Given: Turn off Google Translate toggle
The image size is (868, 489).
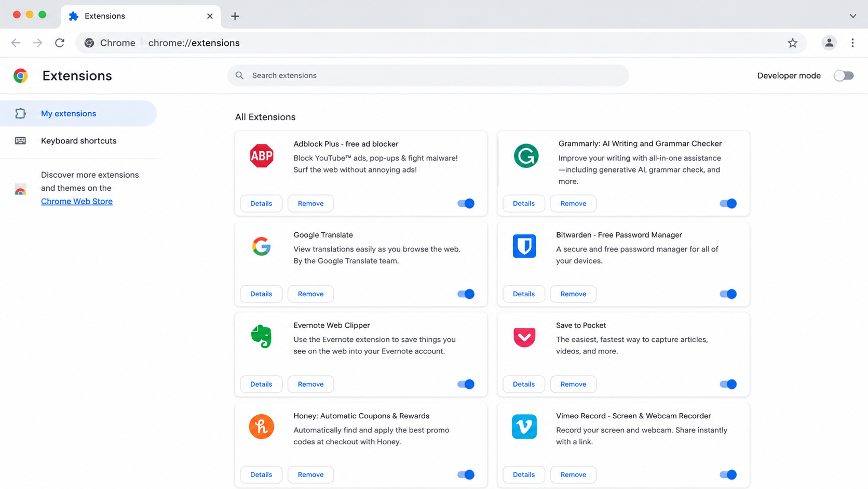Looking at the screenshot, I should point(466,294).
